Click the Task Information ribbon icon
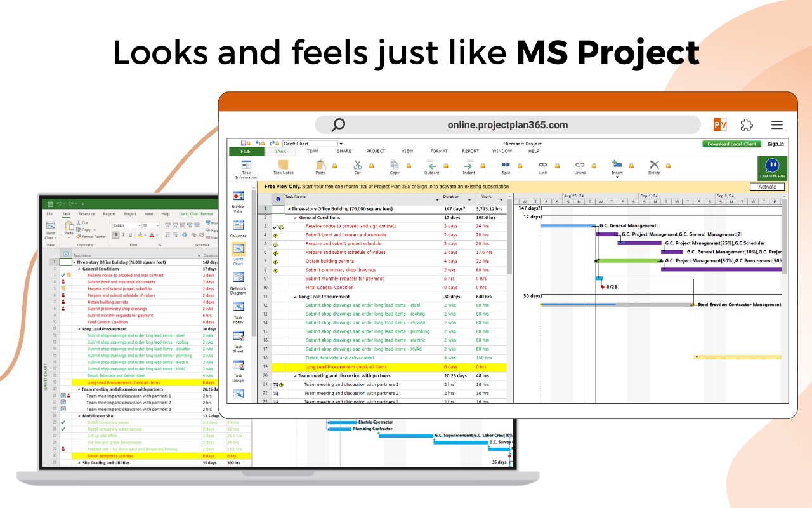 pyautogui.click(x=246, y=165)
